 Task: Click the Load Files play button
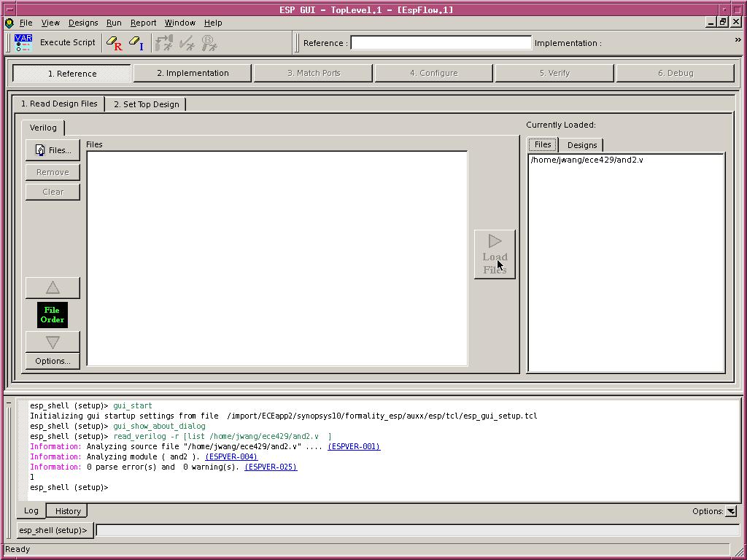point(495,254)
